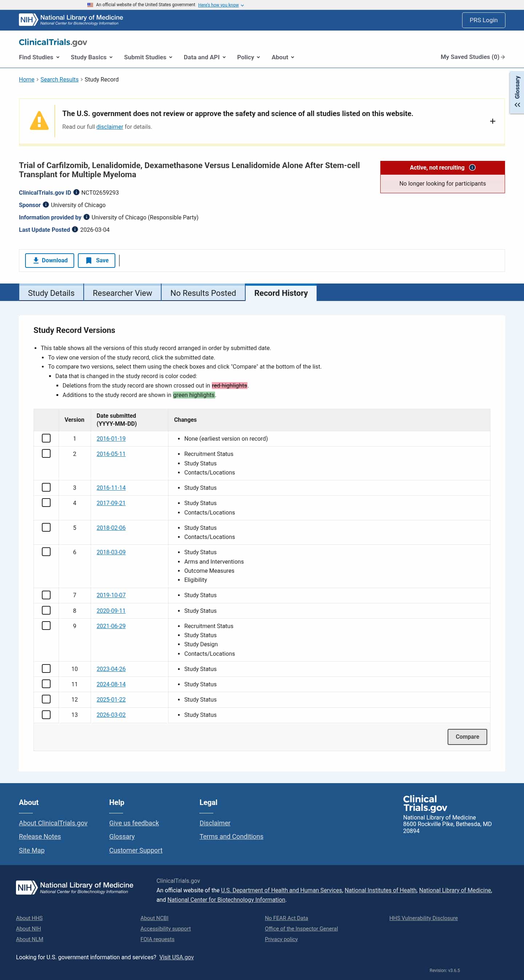Image resolution: width=524 pixels, height=980 pixels.
Task: Open the Glossary side panel
Action: (x=517, y=92)
